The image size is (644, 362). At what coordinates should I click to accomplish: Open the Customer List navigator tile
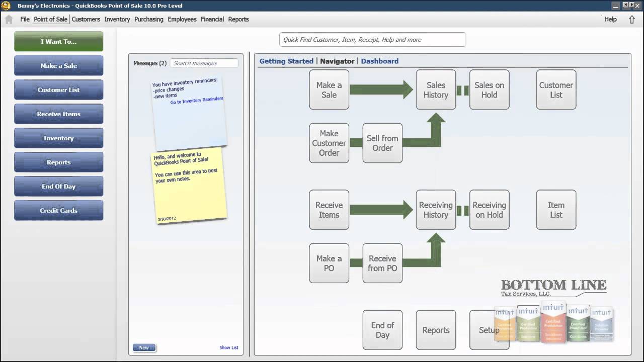(556, 89)
